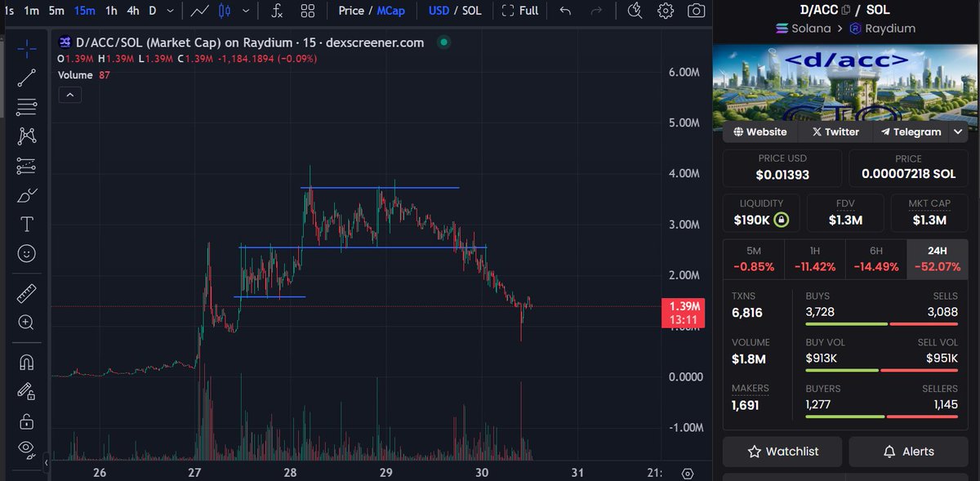980x481 pixels.
Task: Switch the chart to Price view
Action: point(351,11)
